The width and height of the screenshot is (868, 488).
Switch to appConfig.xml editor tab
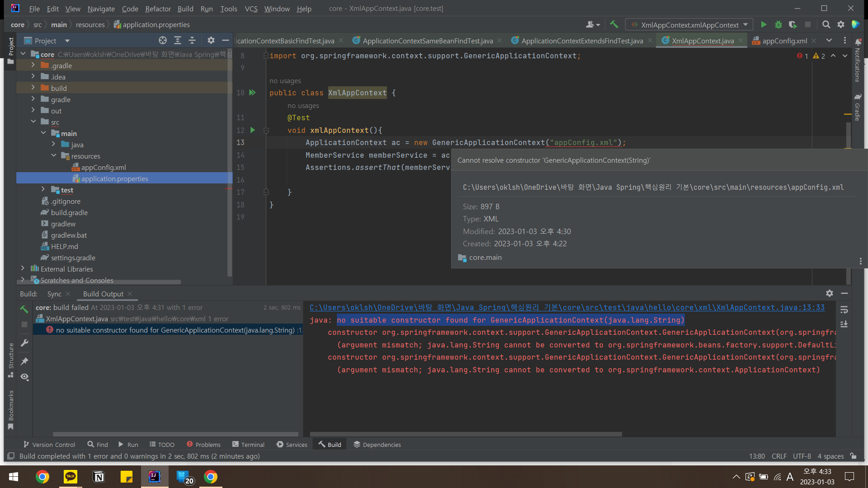(784, 41)
